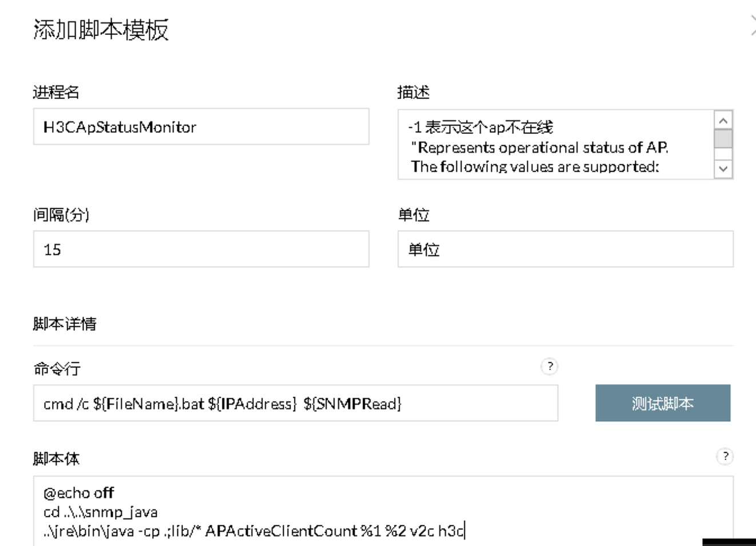
Task: Click the 描述 field label
Action: pos(413,92)
